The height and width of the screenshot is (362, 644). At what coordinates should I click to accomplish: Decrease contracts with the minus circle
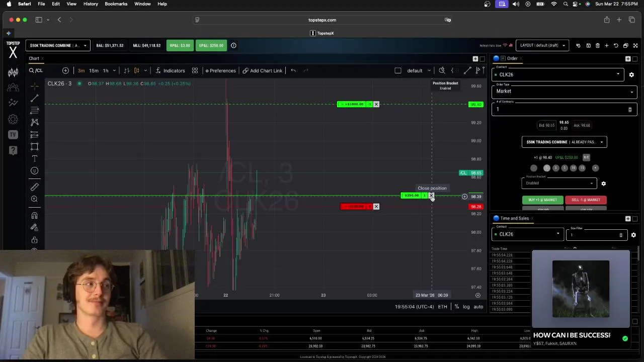click(x=534, y=168)
